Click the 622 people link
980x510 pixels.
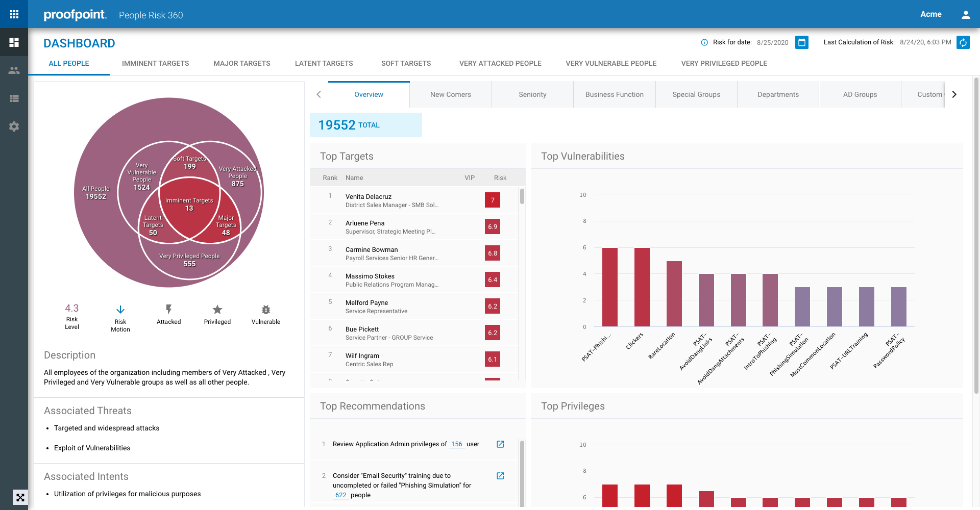click(341, 495)
